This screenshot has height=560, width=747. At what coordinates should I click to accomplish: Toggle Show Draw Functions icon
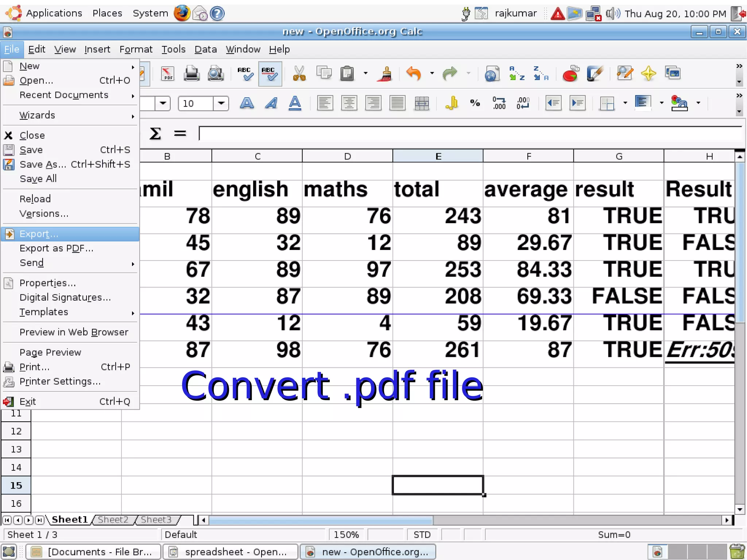[595, 74]
